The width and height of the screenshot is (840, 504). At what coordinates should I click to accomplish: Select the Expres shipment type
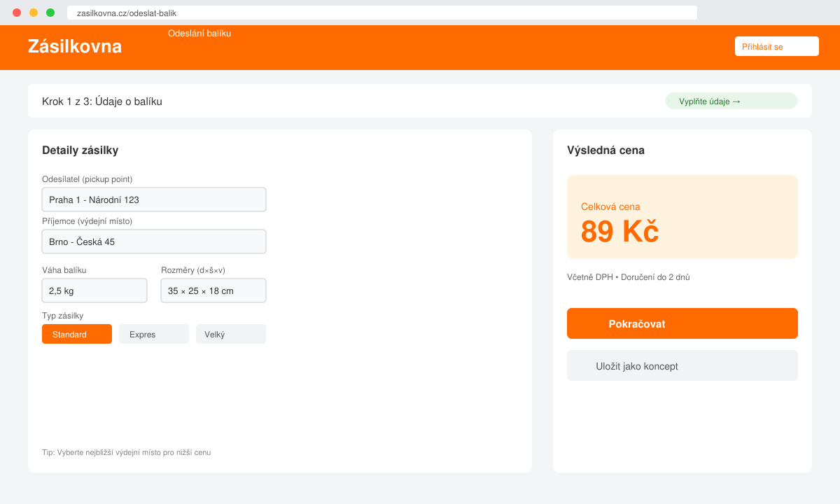pyautogui.click(x=154, y=334)
